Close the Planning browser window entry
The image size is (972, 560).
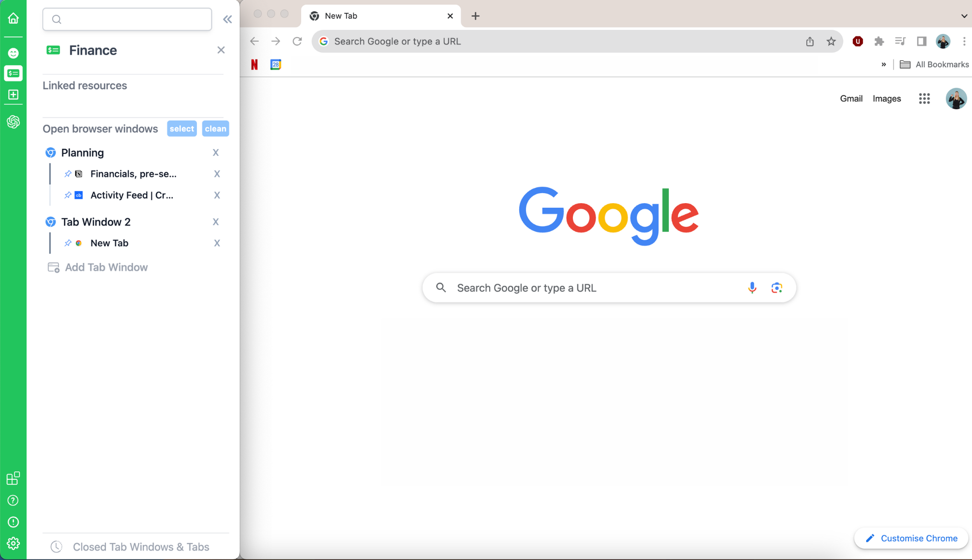point(215,153)
